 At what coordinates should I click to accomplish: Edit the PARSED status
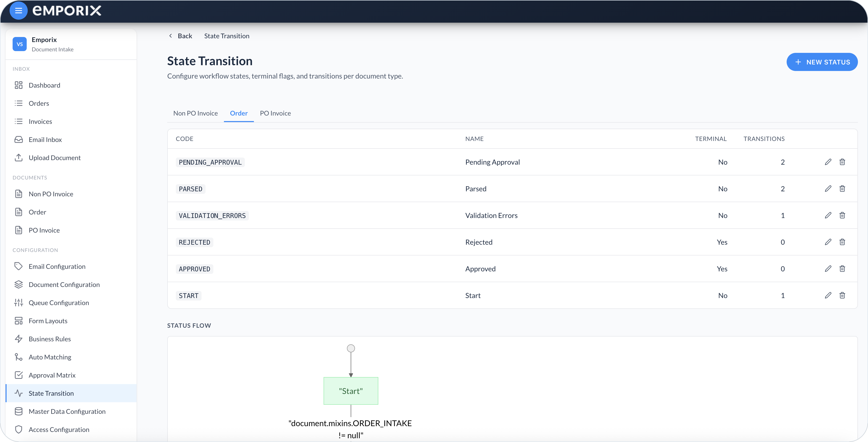click(828, 189)
